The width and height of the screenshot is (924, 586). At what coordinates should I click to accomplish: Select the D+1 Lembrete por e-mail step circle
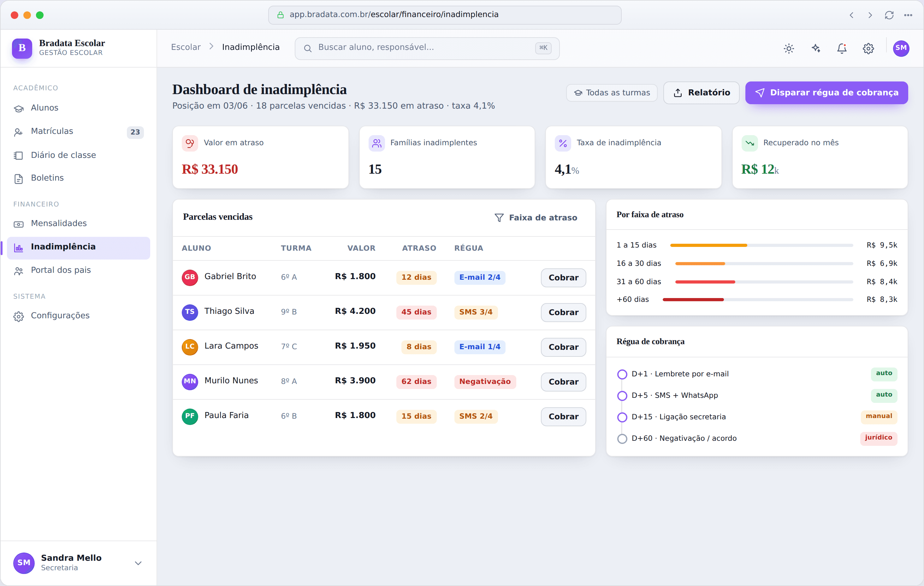[x=622, y=374]
